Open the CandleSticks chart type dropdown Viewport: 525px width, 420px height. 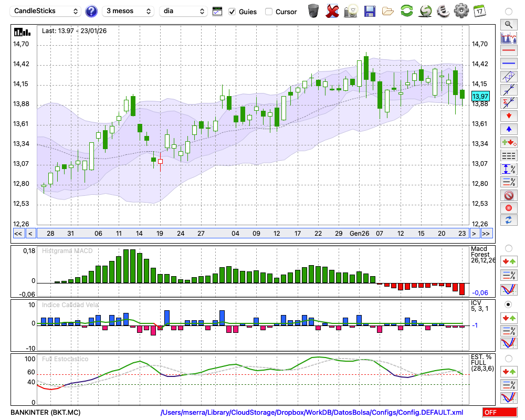click(46, 11)
